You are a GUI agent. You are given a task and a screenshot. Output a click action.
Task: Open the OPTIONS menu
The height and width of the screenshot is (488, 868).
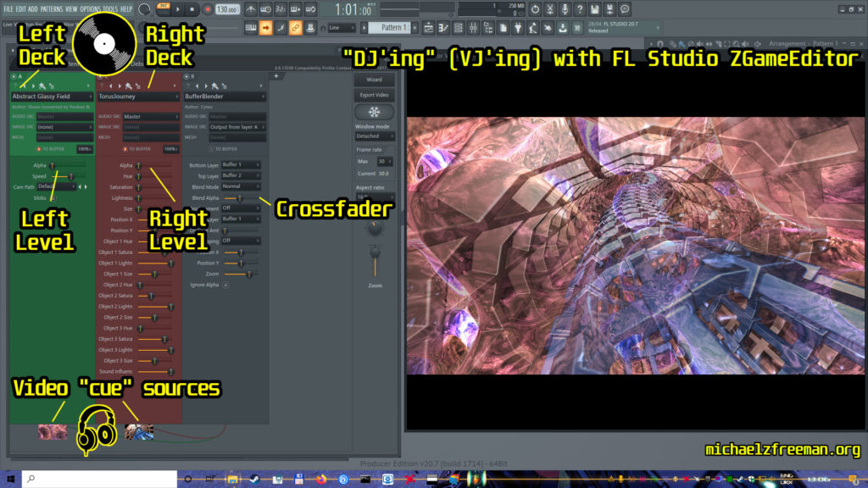(x=91, y=8)
